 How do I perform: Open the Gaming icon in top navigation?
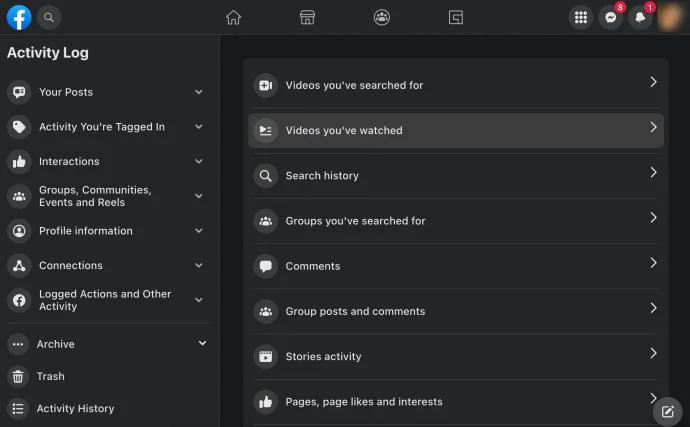[x=455, y=18]
